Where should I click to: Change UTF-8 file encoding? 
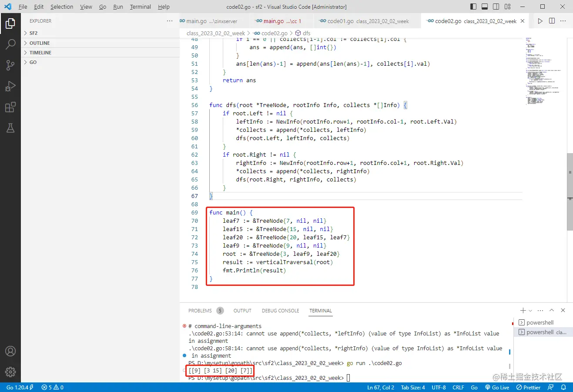point(439,387)
